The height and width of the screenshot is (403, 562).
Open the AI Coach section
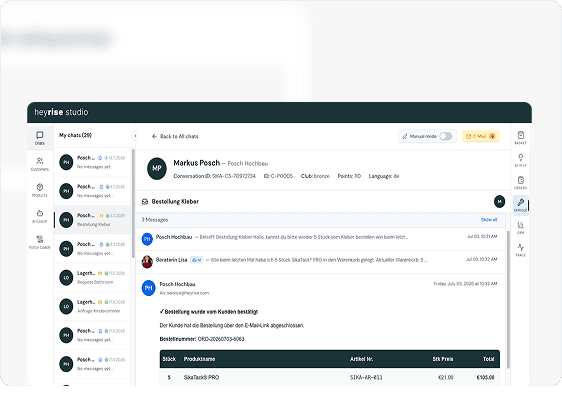coord(40,217)
